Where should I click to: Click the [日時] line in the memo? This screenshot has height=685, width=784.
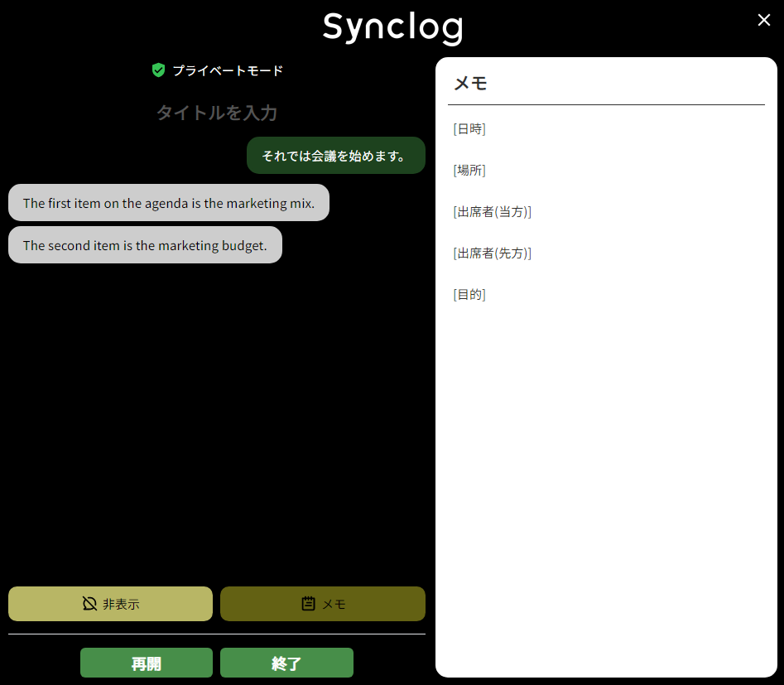click(469, 129)
